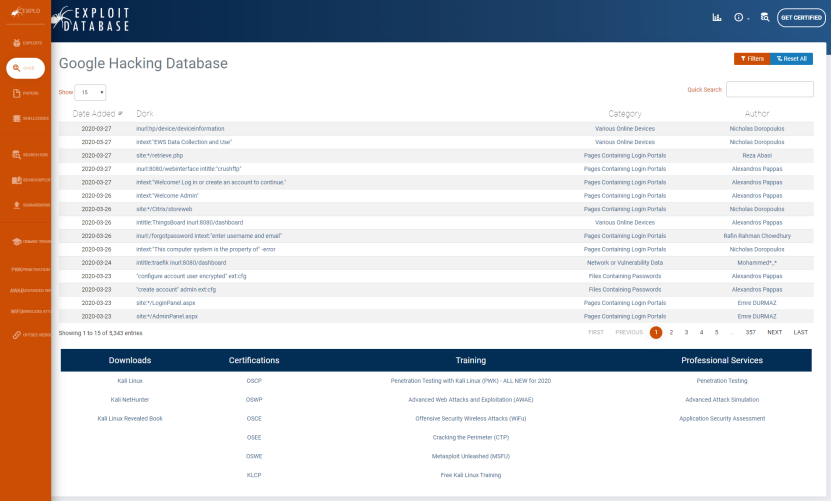Open the OSWE certification link

pyautogui.click(x=254, y=456)
